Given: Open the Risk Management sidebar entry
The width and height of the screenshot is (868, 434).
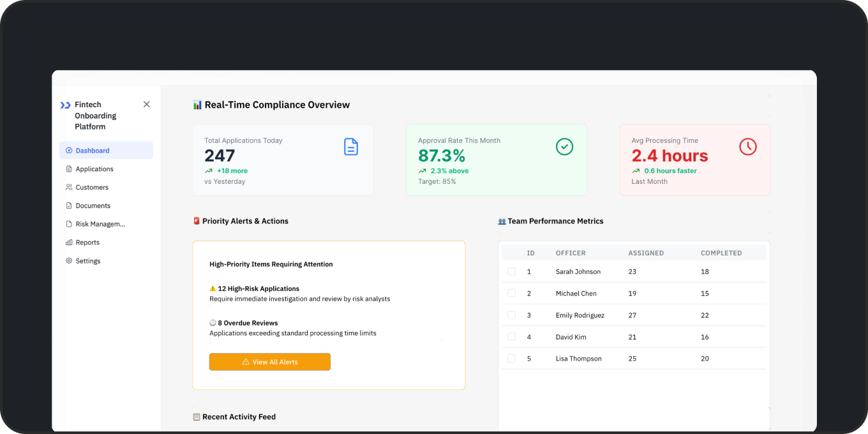Looking at the screenshot, I should coord(100,224).
